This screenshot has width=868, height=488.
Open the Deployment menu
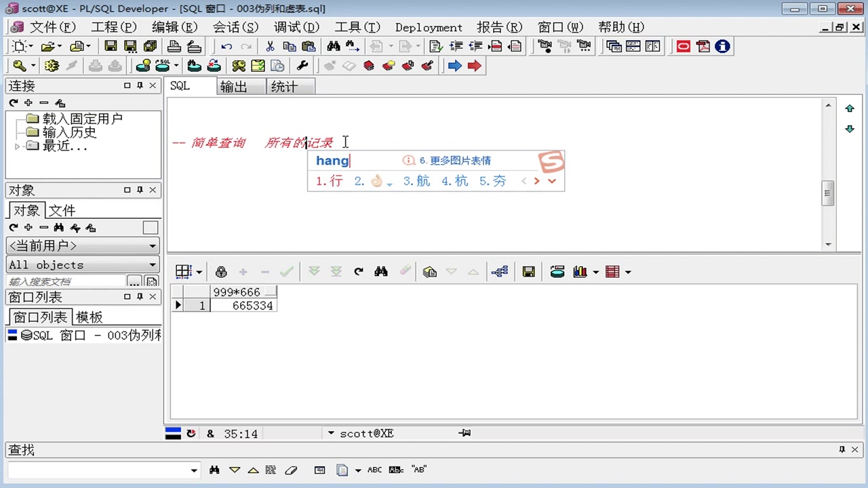coord(429,28)
